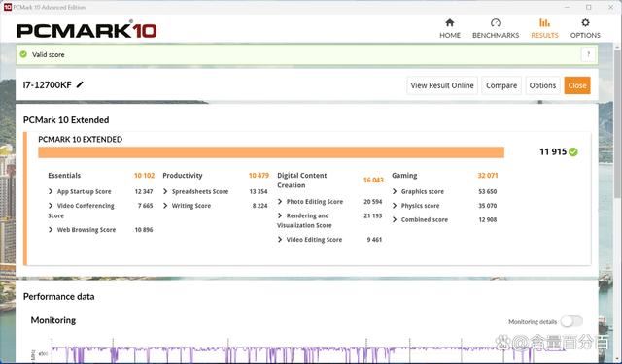Click the green check beside 11 915
Viewport: 622px width, 364px height.
coord(573,152)
